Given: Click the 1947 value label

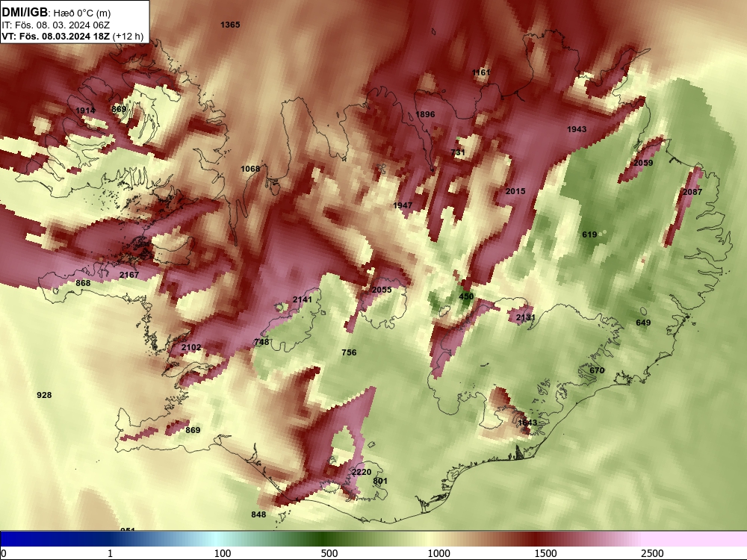Looking at the screenshot, I should coord(403,205).
